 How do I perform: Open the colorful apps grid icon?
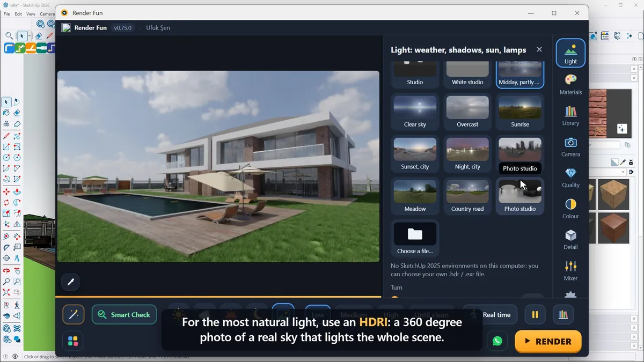(x=73, y=341)
